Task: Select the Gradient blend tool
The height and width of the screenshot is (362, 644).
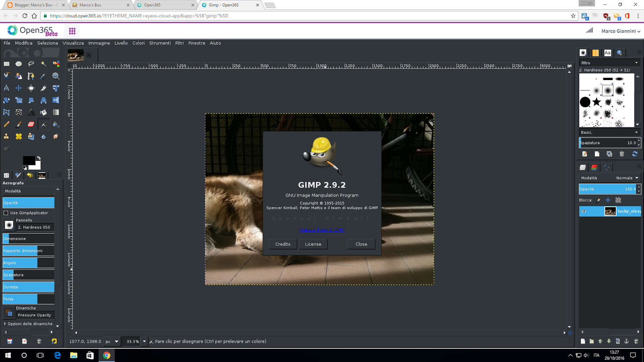Action: click(x=56, y=112)
